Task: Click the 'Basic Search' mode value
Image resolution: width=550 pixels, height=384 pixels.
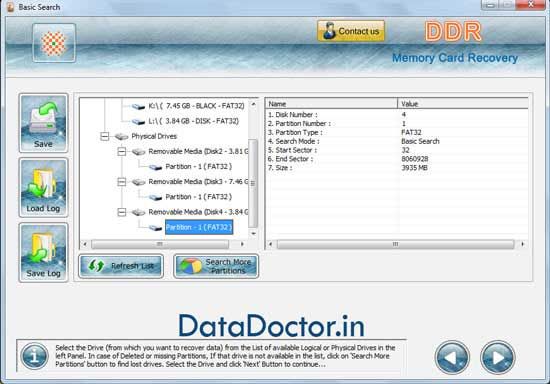Action: click(420, 141)
